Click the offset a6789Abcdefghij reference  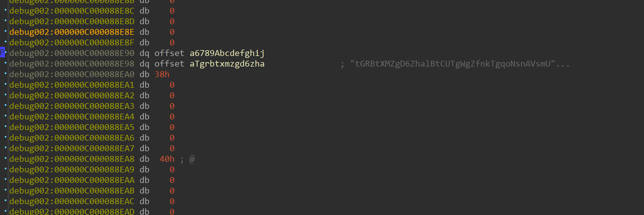(209, 53)
